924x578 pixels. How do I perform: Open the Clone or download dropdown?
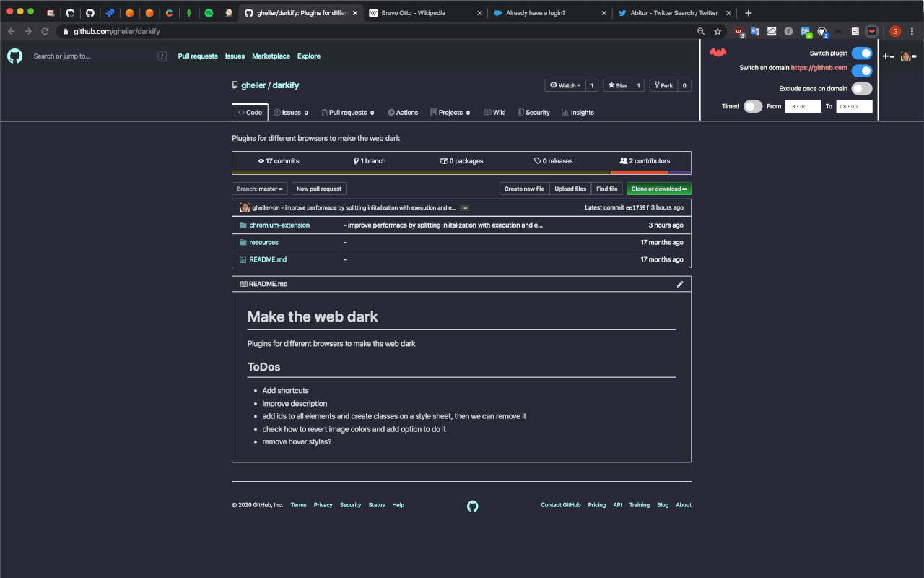pyautogui.click(x=658, y=189)
